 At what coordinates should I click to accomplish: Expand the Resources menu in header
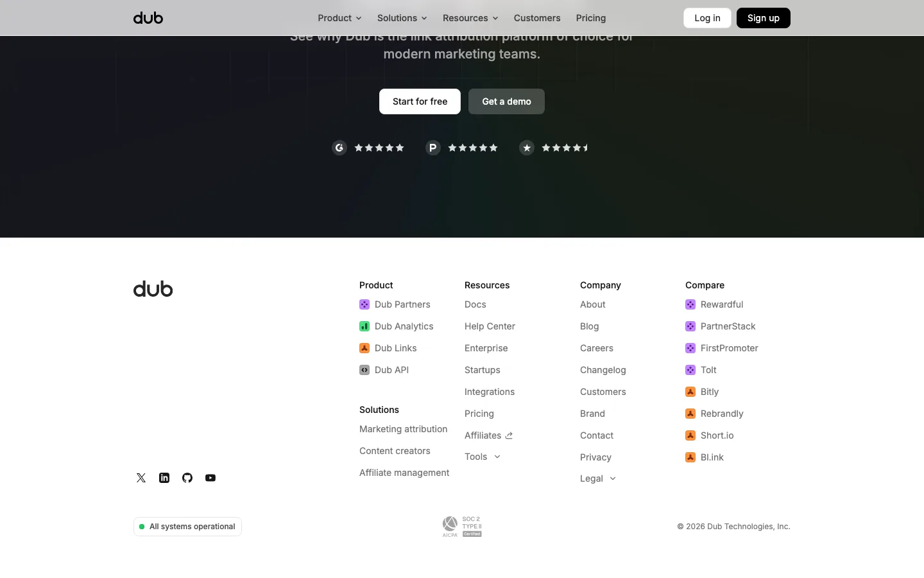point(470,18)
